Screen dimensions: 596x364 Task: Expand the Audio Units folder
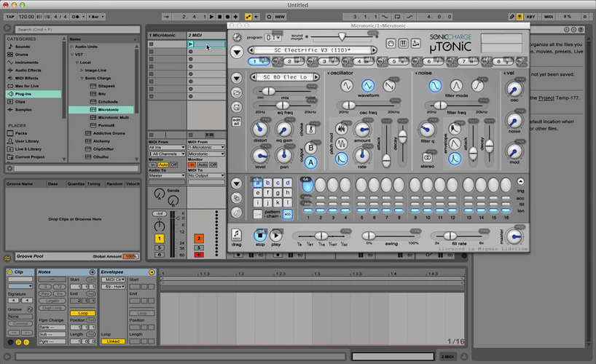72,47
